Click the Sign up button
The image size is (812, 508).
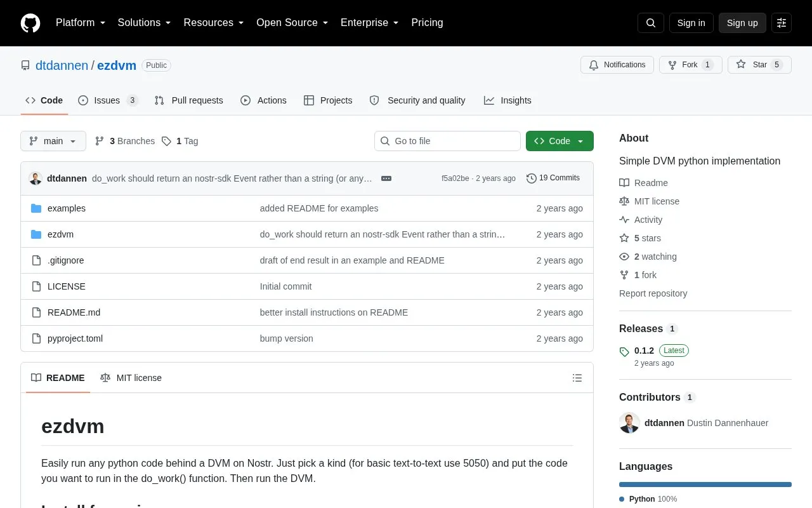[x=742, y=23]
